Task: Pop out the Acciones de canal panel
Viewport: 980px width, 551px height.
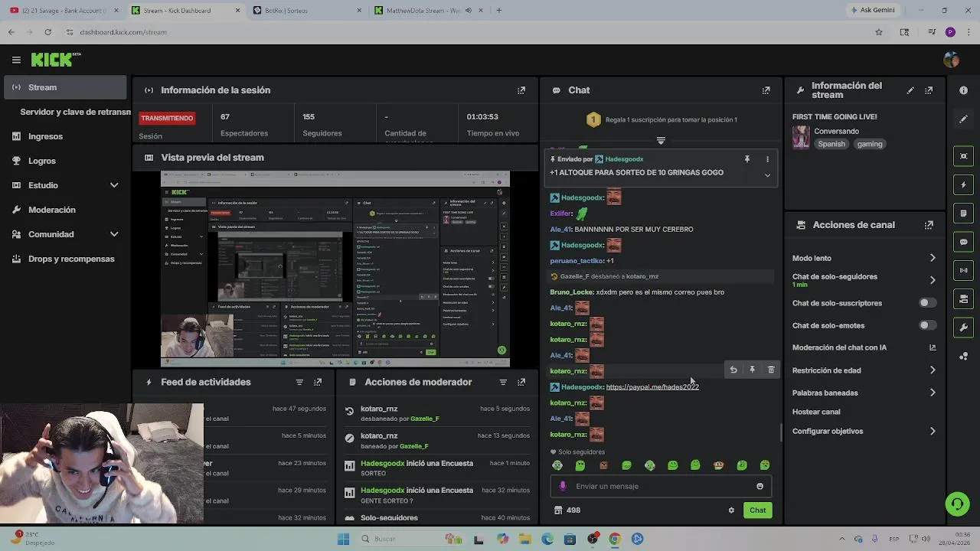Action: tap(929, 225)
